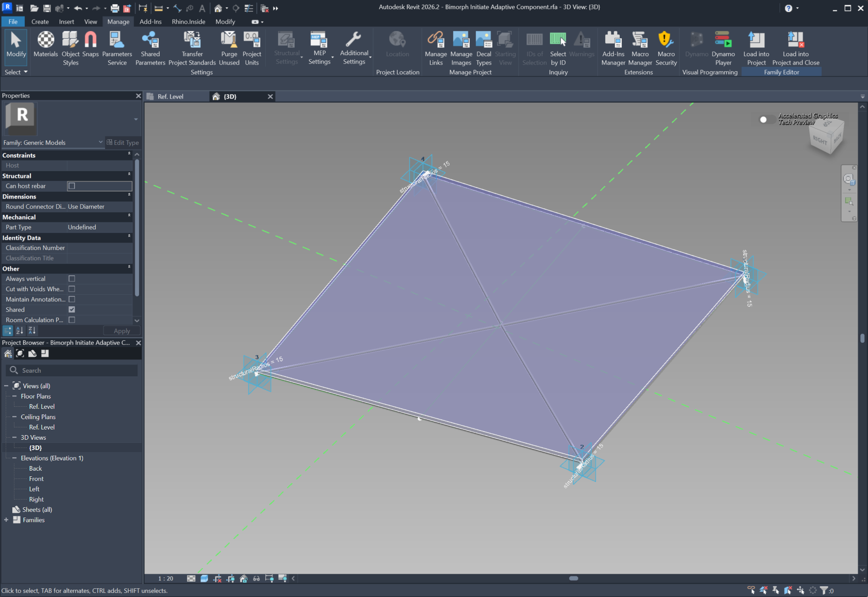Collapse Views (all) tree node
Image resolution: width=868 pixels, height=597 pixels.
(x=6, y=386)
